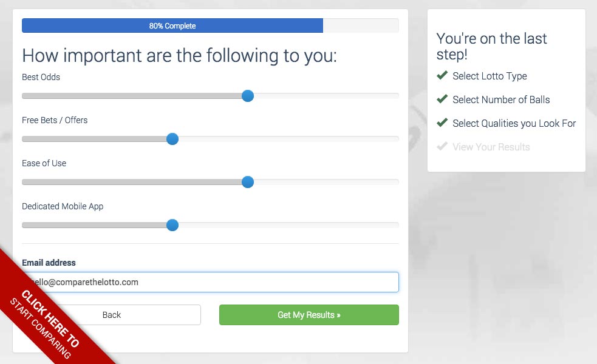This screenshot has height=364, width=597.
Task: Select the Select Qualities you Look For step
Action: pyautogui.click(x=514, y=123)
